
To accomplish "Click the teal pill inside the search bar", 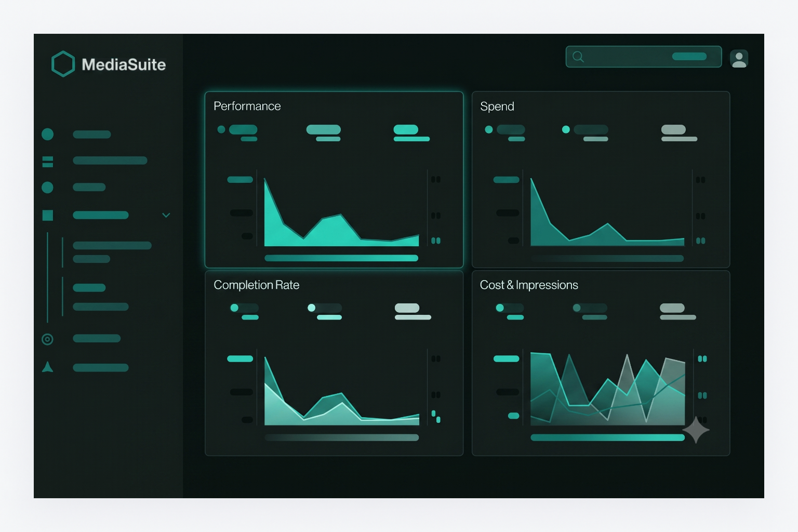I will click(689, 56).
